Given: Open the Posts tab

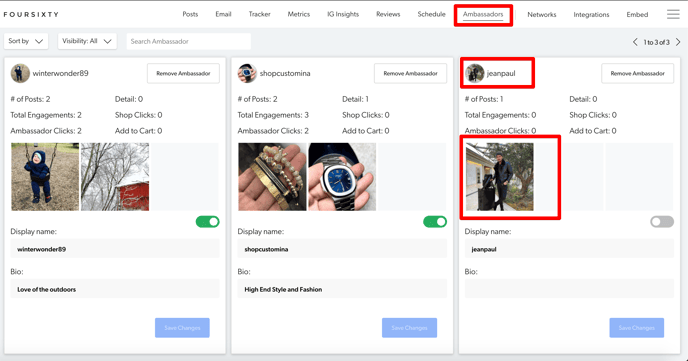Looking at the screenshot, I should click(x=190, y=14).
